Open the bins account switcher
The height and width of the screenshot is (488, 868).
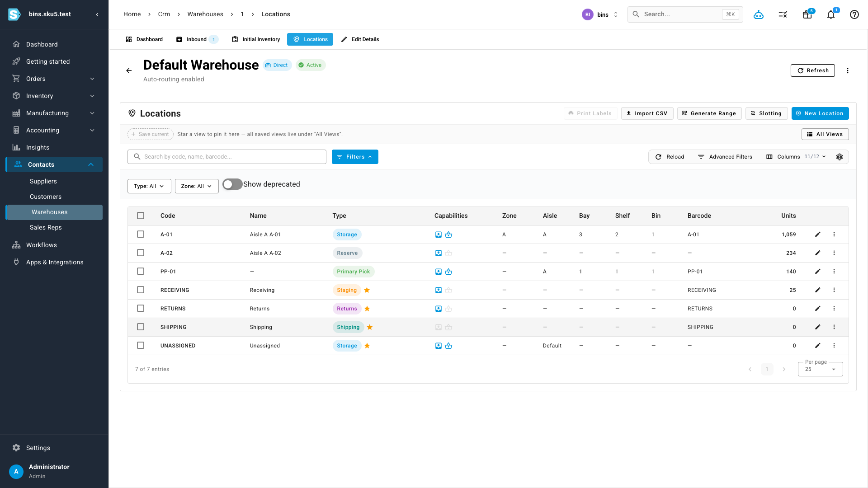[600, 14]
